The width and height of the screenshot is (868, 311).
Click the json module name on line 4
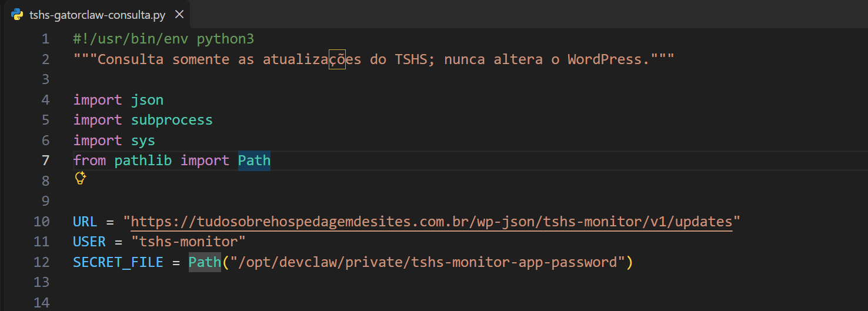147,100
